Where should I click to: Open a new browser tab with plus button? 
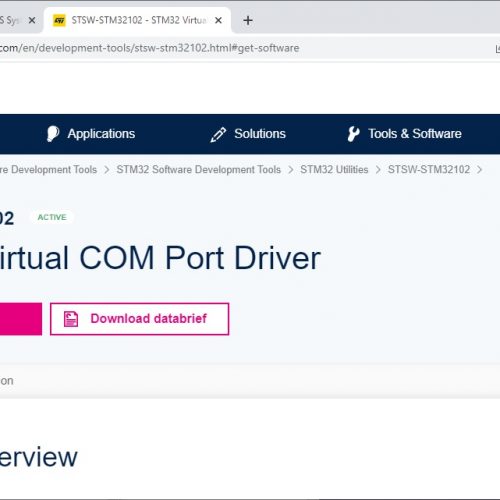coord(248,20)
